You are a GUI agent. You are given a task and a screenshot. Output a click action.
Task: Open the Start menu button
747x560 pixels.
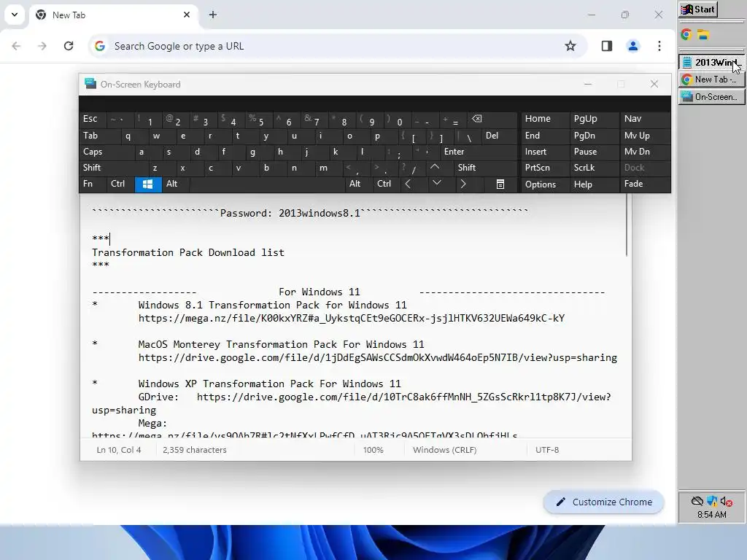pyautogui.click(x=698, y=9)
